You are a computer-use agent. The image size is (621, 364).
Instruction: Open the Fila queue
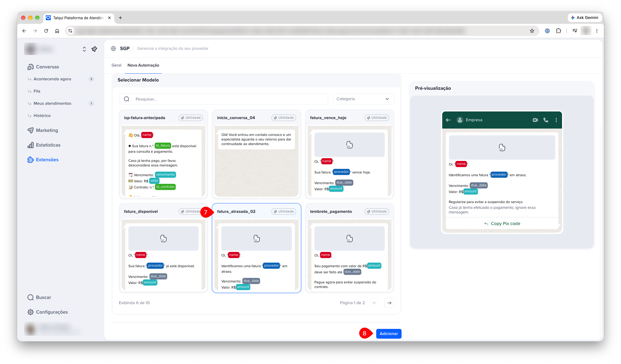point(37,91)
